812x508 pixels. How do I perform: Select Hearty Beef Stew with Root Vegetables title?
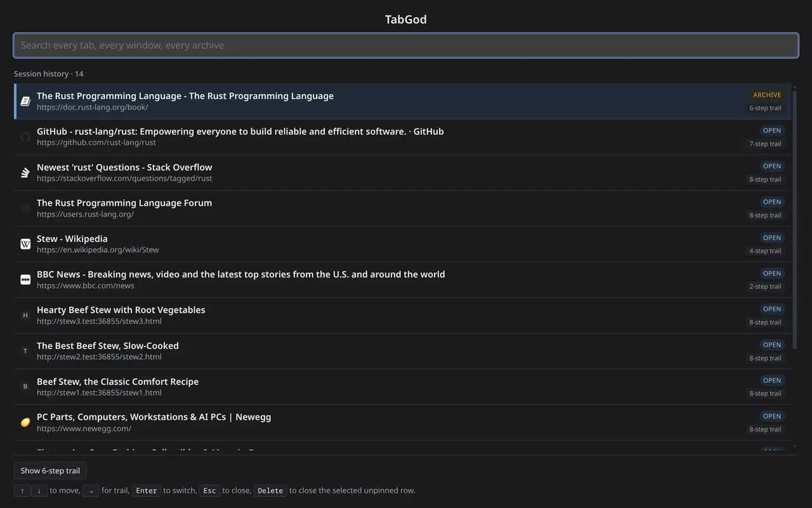[121, 310]
